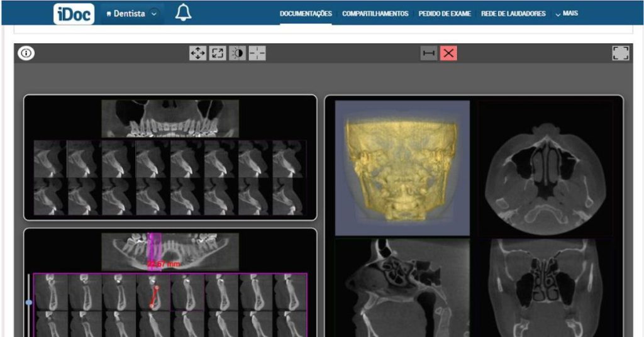The height and width of the screenshot is (337, 644).
Task: Select the zoom/expand tool
Action: coord(218,53)
